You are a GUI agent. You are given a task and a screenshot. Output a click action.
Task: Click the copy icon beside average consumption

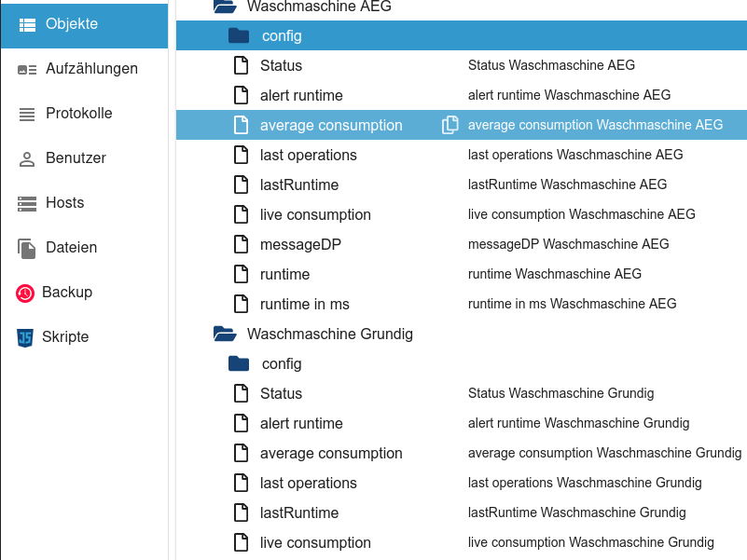450,125
